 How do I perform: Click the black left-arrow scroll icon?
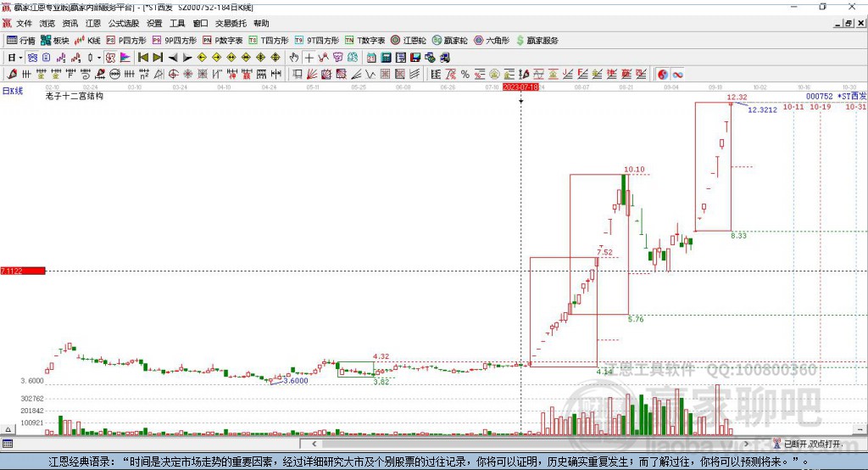coord(173,58)
